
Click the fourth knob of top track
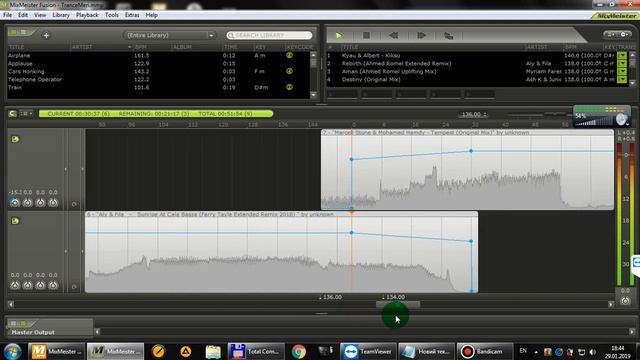[x=53, y=202]
